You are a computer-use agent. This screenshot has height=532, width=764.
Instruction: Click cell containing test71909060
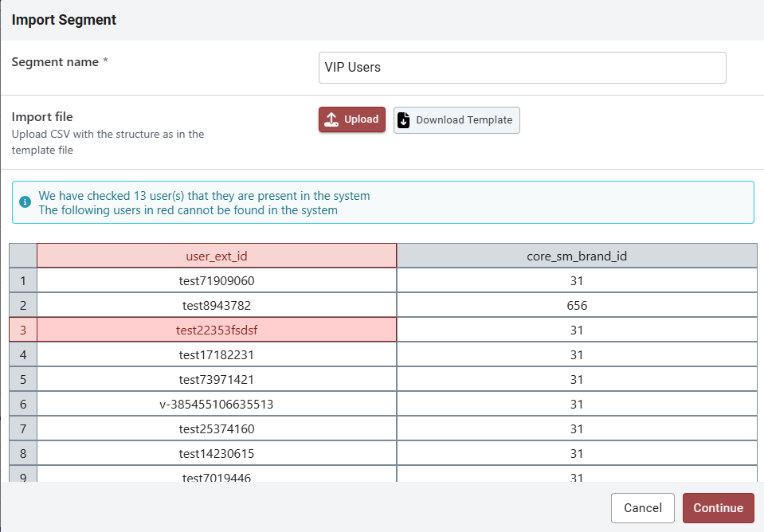pos(217,280)
